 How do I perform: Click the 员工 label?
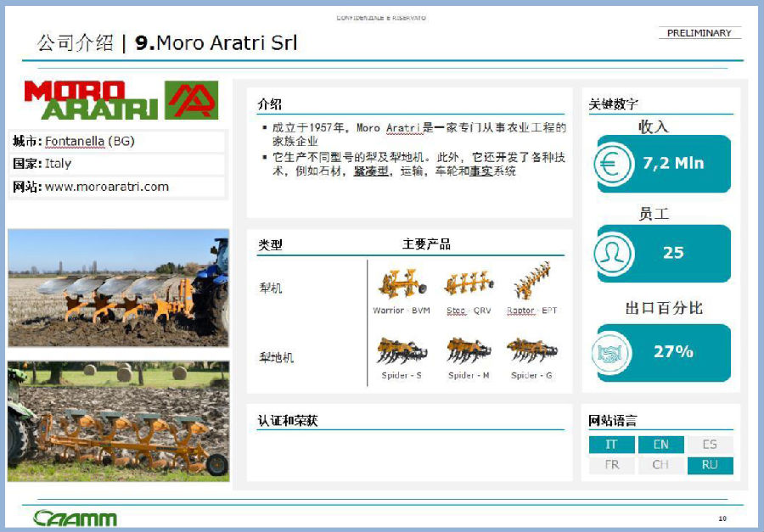tap(654, 214)
